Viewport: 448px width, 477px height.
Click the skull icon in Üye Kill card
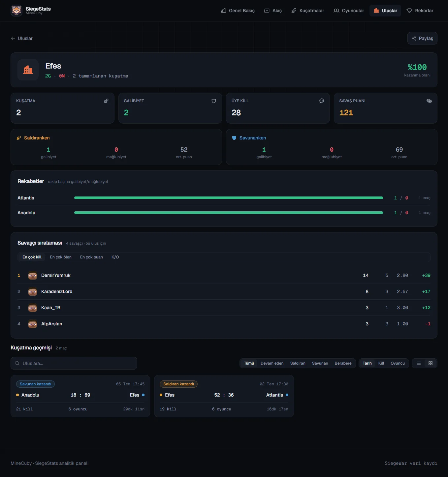click(322, 101)
